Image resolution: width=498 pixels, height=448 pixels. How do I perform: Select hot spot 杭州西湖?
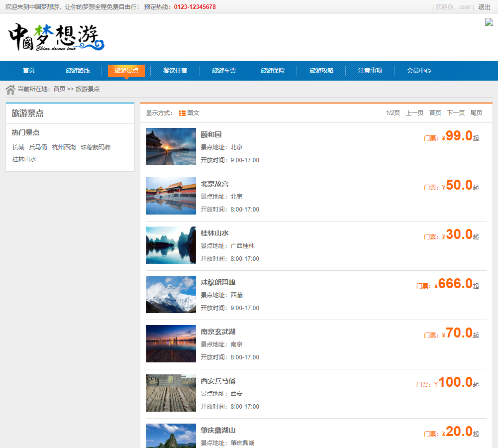[64, 147]
